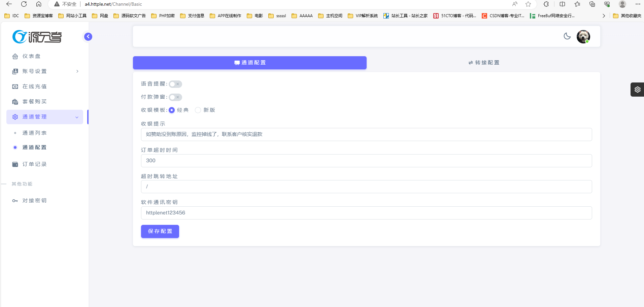Open 对接密钥 key page in sidebar
This screenshot has height=307, width=644.
tap(34, 201)
